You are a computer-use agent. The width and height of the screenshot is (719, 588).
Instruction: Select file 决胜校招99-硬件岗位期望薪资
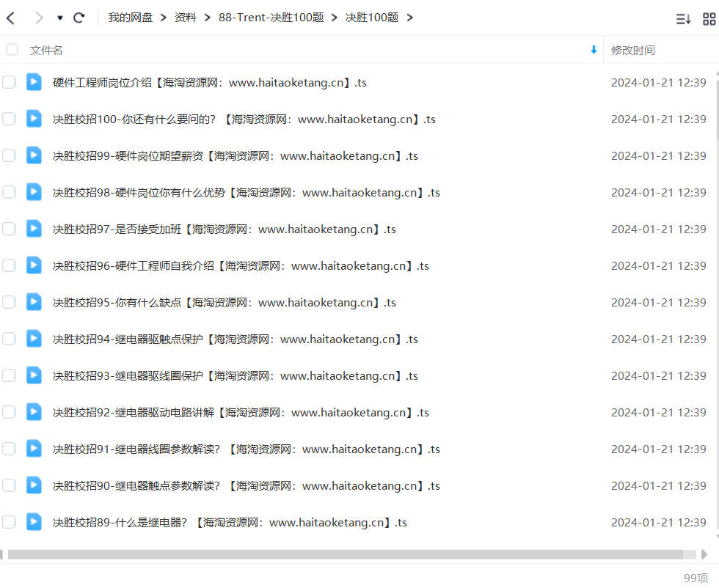click(236, 156)
